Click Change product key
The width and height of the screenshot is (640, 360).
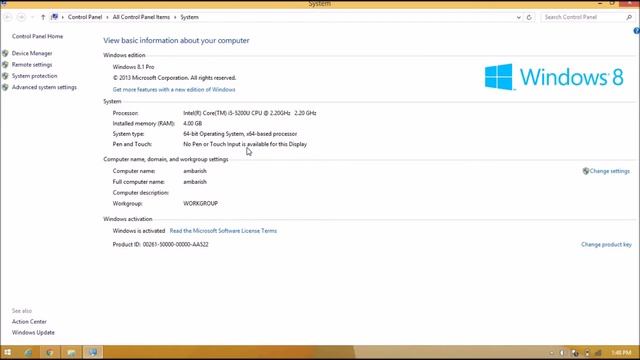tap(606, 244)
